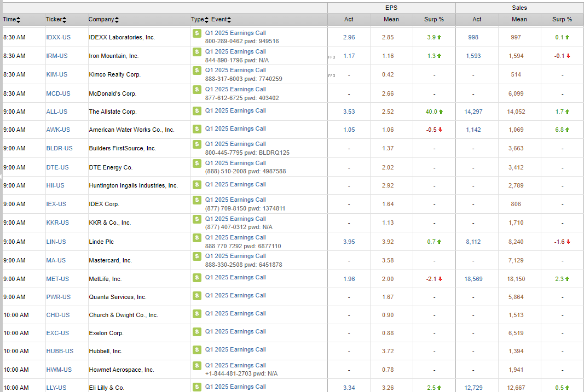Open the ALL-US ticker link

56,112
